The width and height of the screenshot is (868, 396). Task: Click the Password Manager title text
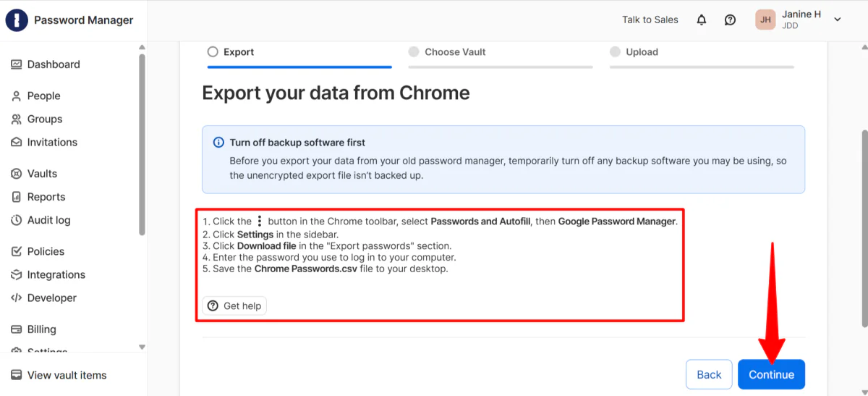tap(84, 20)
